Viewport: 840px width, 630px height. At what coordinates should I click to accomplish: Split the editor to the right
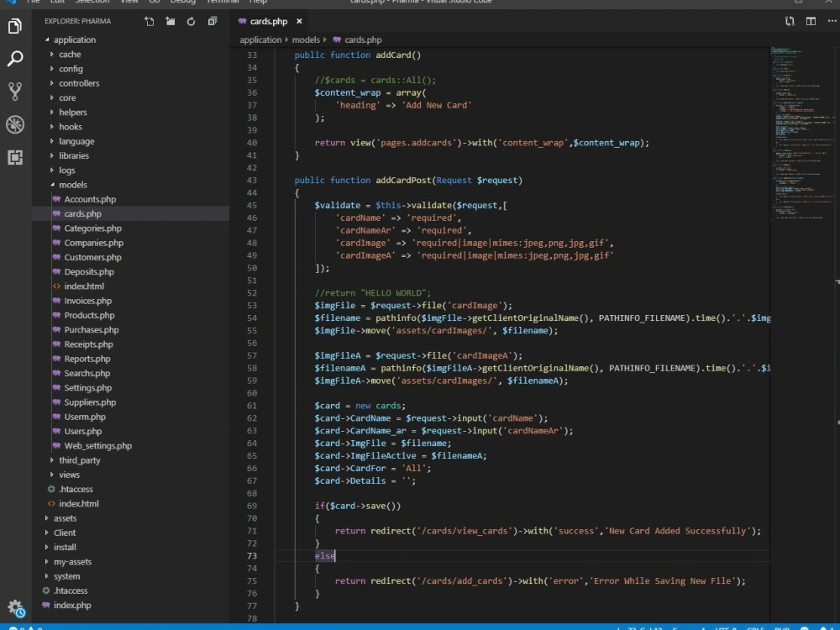point(811,21)
